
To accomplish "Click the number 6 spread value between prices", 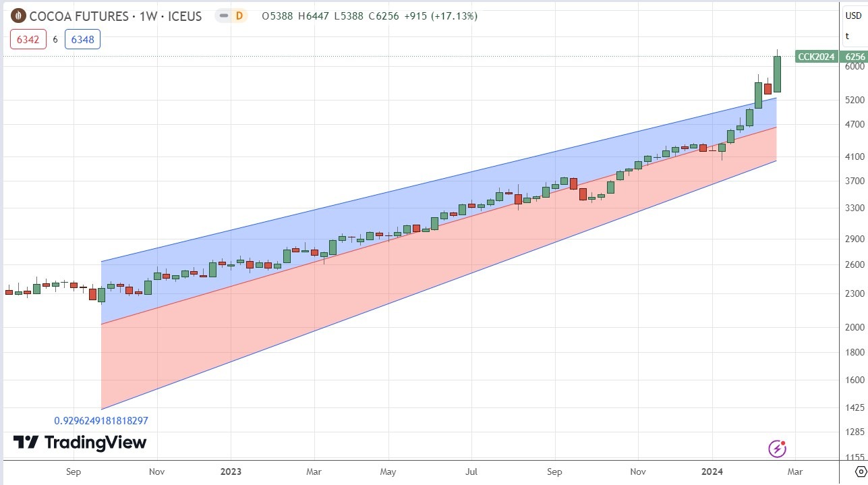I will pyautogui.click(x=55, y=39).
